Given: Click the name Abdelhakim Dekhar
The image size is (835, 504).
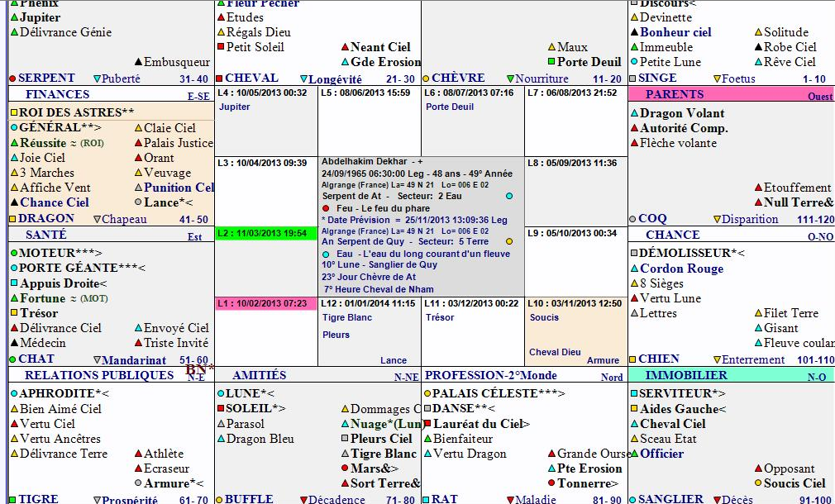Looking at the screenshot, I should pos(364,162).
